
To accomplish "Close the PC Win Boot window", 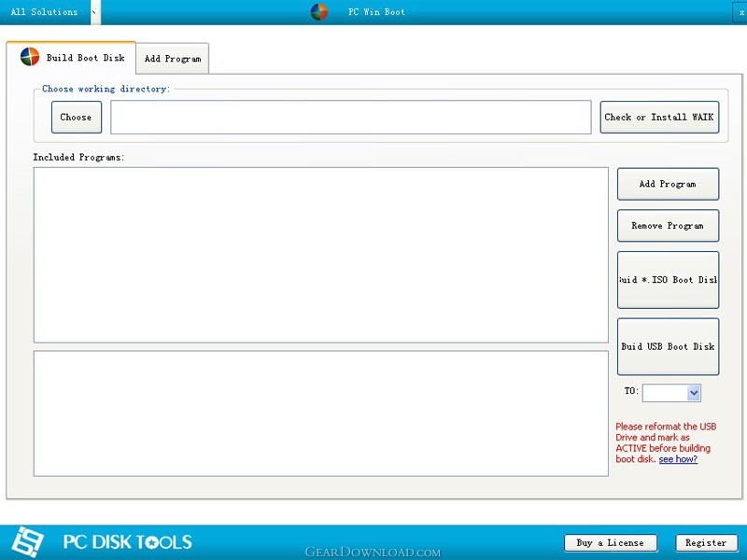I will coord(740,12).
